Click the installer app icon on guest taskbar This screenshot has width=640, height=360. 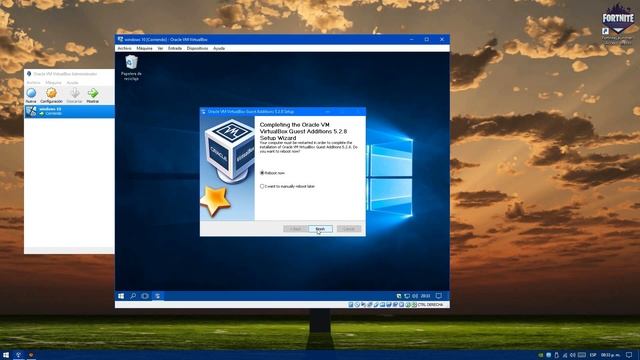tap(158, 296)
